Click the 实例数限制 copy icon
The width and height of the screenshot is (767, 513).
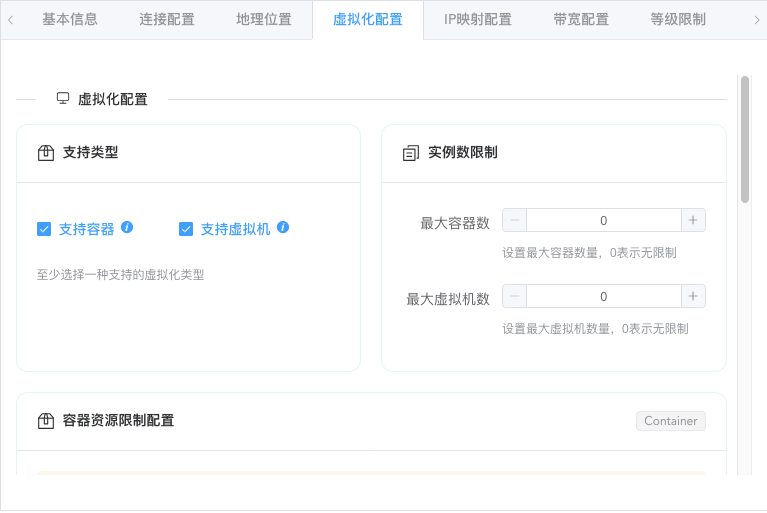[x=410, y=153]
